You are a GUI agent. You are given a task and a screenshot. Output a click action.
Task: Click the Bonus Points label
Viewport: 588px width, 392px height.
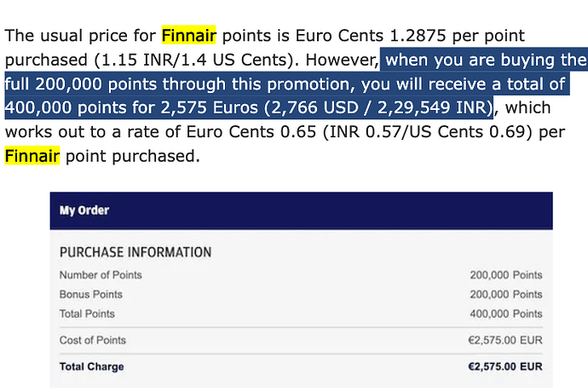coord(90,295)
